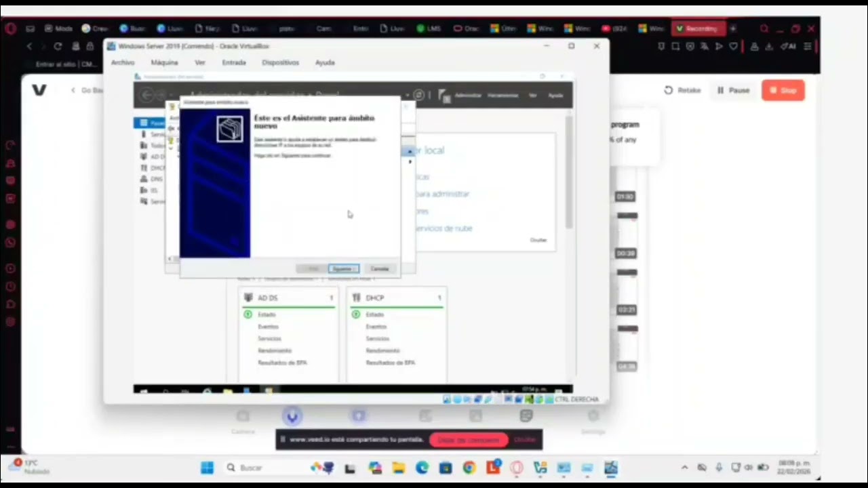Image resolution: width=868 pixels, height=488 pixels.
Task: Click Rendimiento in the DHCP tile
Action: coord(383,350)
